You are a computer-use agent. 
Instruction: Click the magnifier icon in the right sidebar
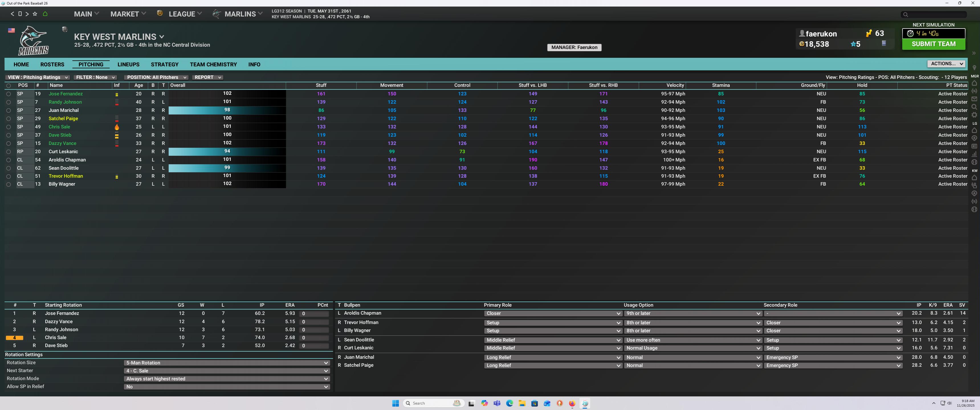point(974,107)
